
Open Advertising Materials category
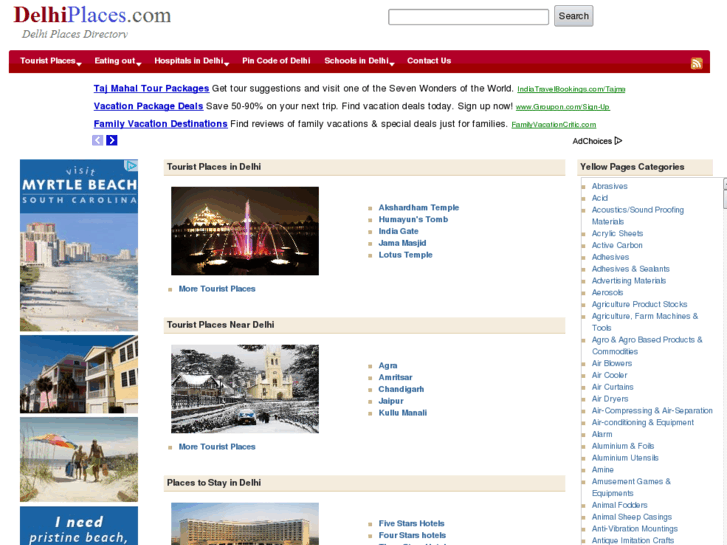[628, 281]
